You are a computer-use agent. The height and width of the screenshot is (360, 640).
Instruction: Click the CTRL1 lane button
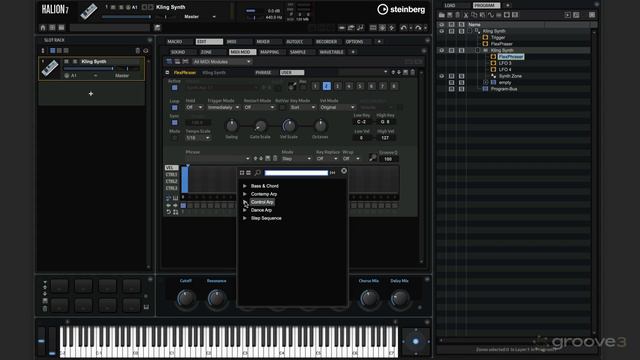pyautogui.click(x=171, y=175)
